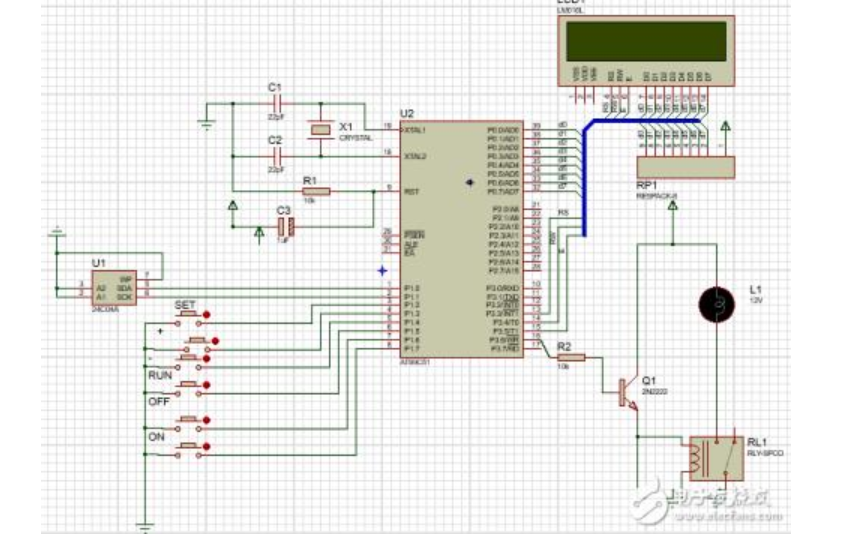Viewport: 866px width, 541px height.
Task: Toggle red latch dot of RUN button
Action: pos(207,385)
